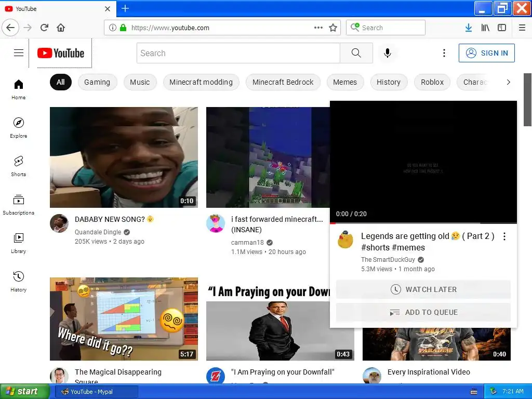Select the Music filter chip
The height and width of the screenshot is (399, 532).
tap(140, 82)
